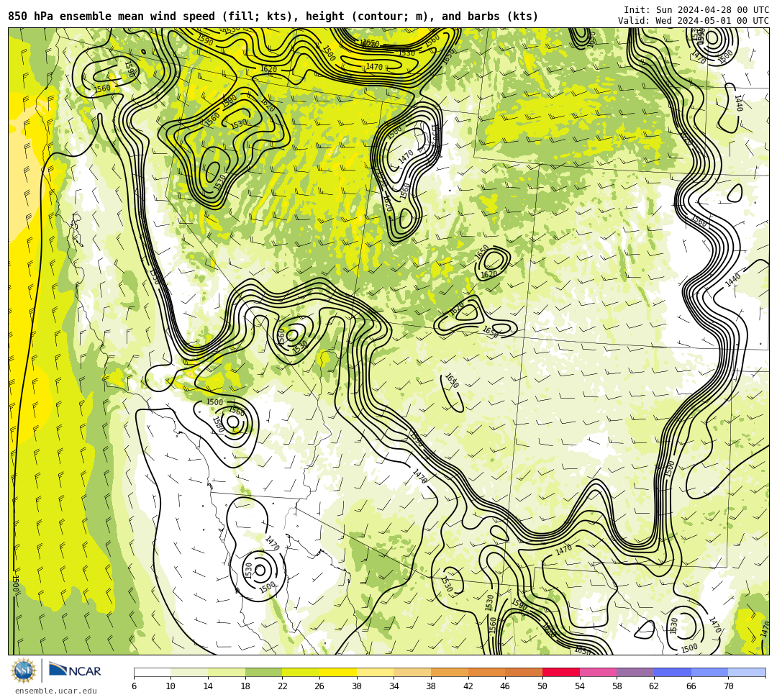Viewport: 777px width, 700px height.
Task: Click the Init date text
Action: (x=696, y=10)
